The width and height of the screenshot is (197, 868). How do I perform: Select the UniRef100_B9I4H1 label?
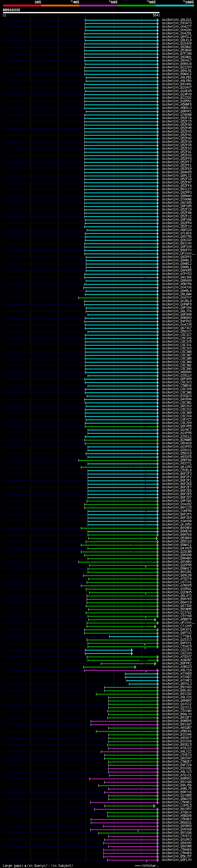tap(176, 84)
